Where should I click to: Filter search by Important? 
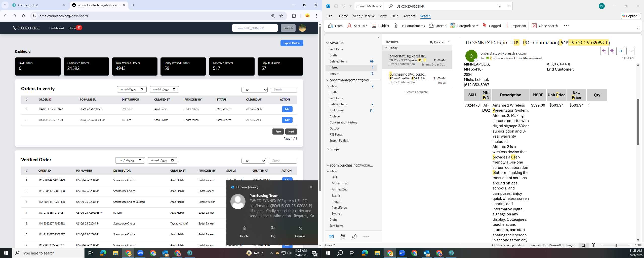(x=515, y=26)
